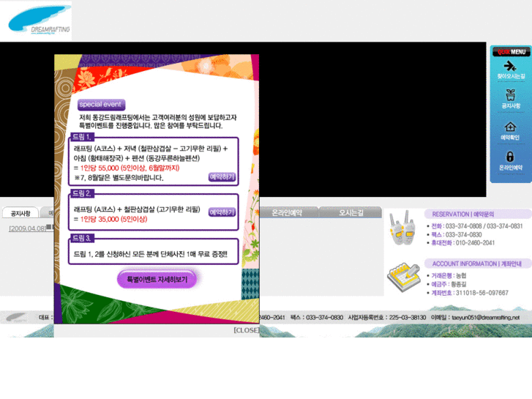The image size is (532, 399).
Task: Open online reservation lock icon
Action: [510, 157]
